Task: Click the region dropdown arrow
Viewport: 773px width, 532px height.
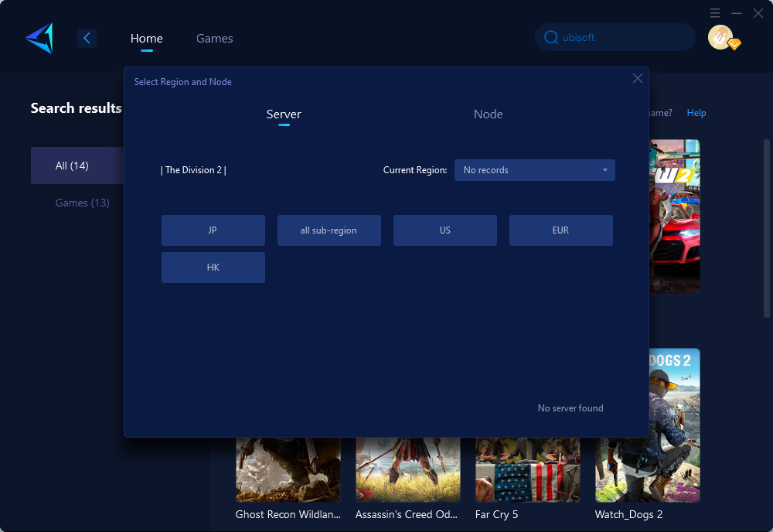Action: click(605, 170)
